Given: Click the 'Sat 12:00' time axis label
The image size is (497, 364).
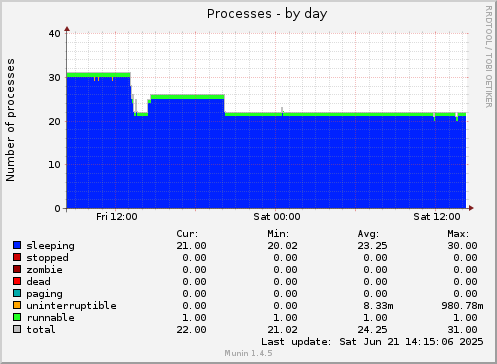Looking at the screenshot, I should tap(437, 217).
